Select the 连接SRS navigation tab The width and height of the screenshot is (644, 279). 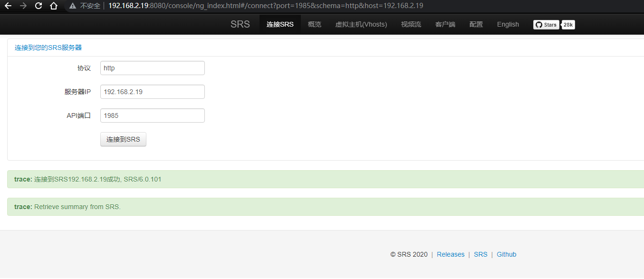pyautogui.click(x=280, y=24)
